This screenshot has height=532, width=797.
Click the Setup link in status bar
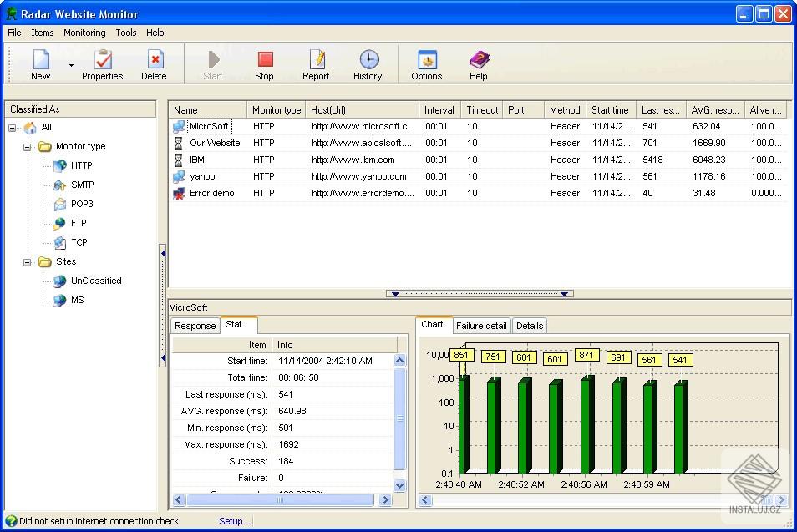pos(234,520)
